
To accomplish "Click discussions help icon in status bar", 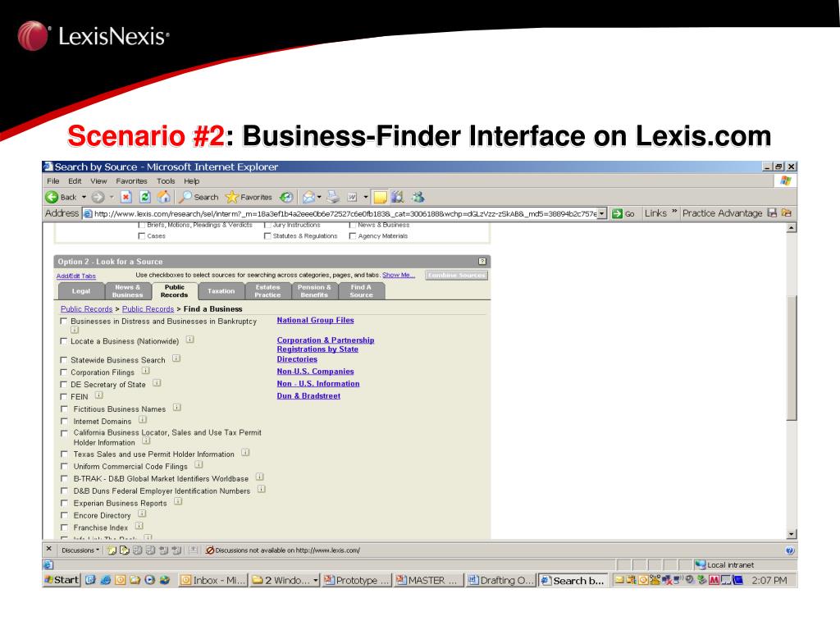I will (790, 550).
